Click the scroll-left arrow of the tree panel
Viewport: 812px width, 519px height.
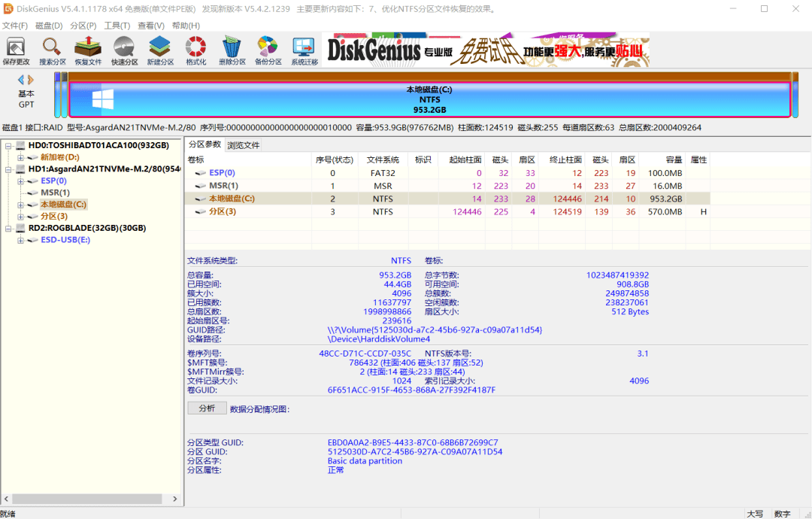coord(6,499)
